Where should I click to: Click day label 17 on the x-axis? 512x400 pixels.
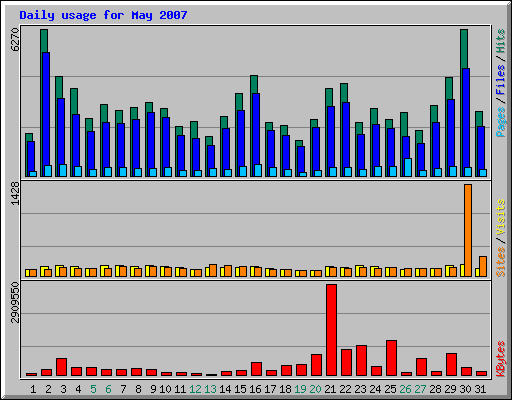click(270, 389)
